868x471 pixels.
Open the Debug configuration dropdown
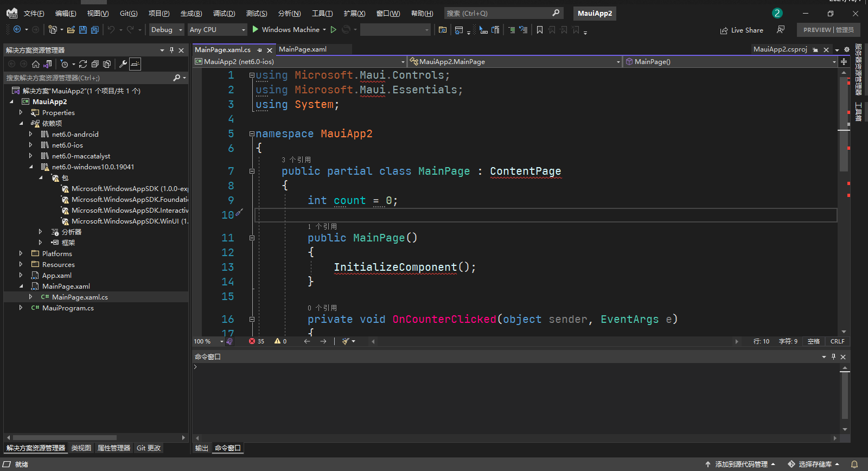point(167,30)
